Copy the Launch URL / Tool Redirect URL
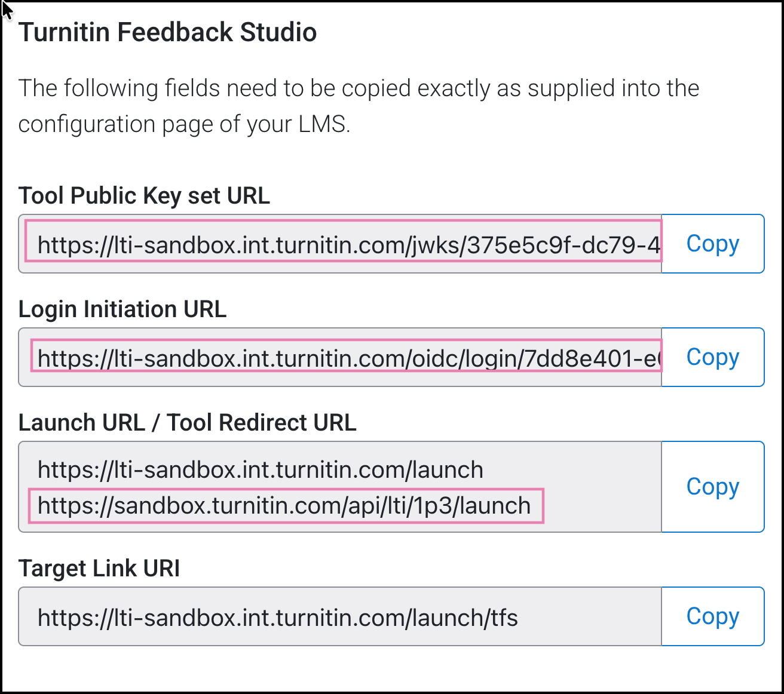The width and height of the screenshot is (784, 694). [712, 487]
